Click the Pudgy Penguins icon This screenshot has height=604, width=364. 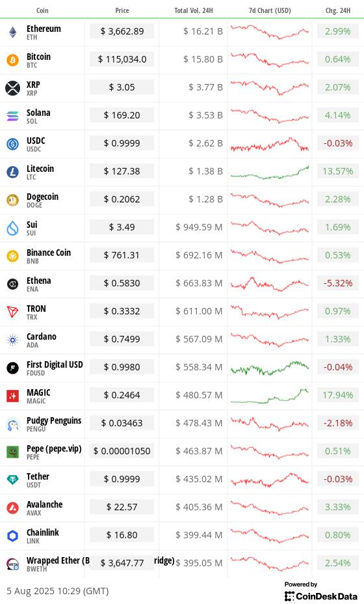pyautogui.click(x=13, y=424)
